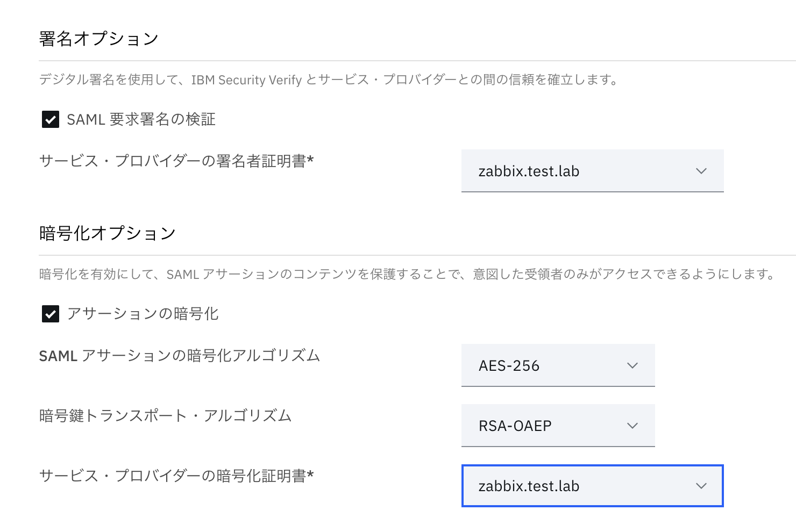Click the RSA-OAEP value text

(515, 426)
